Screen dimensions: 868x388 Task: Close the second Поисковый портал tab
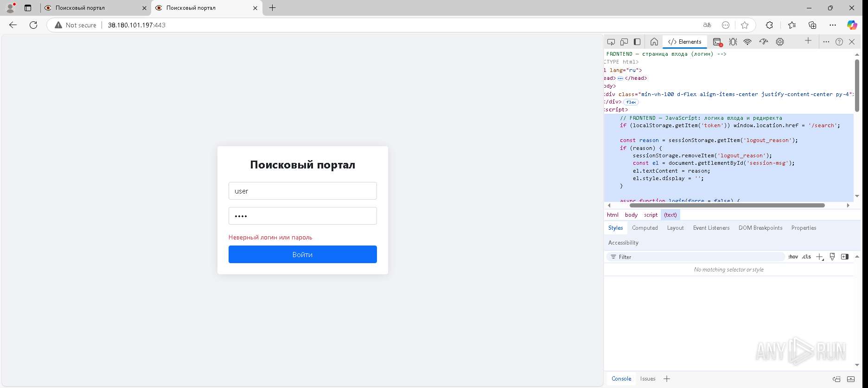255,8
